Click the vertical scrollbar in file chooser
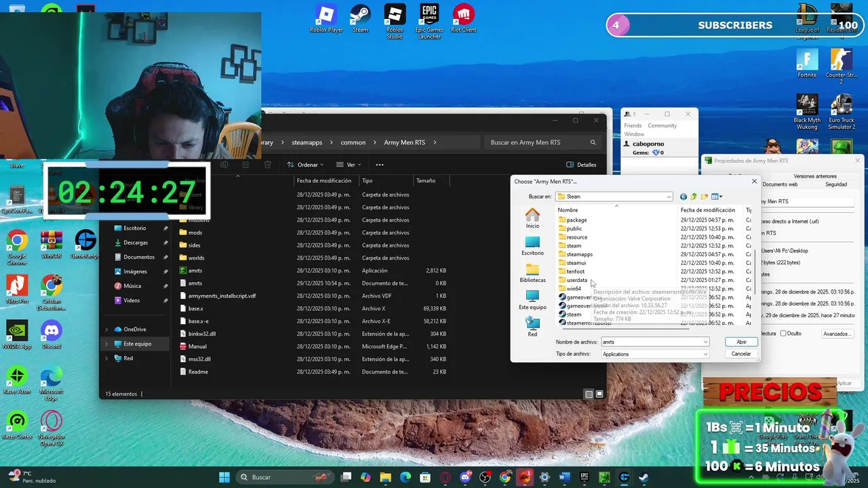Viewport: 868px width, 488px height. tap(754, 271)
